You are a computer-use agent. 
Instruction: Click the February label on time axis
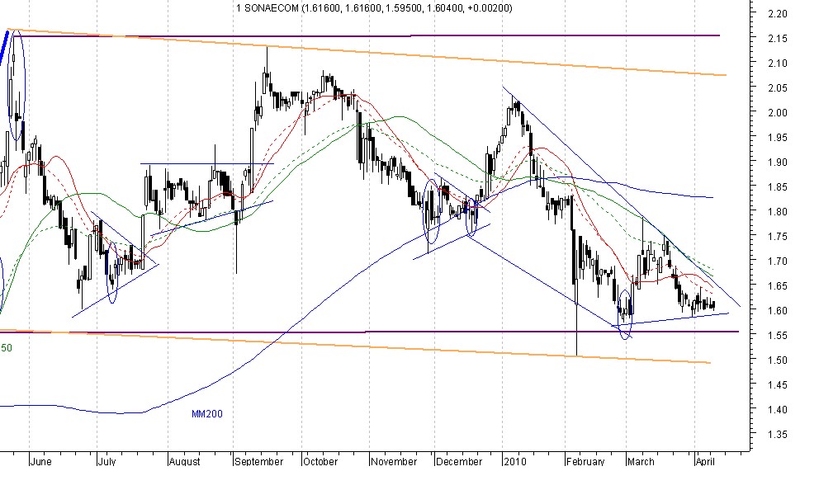point(585,462)
